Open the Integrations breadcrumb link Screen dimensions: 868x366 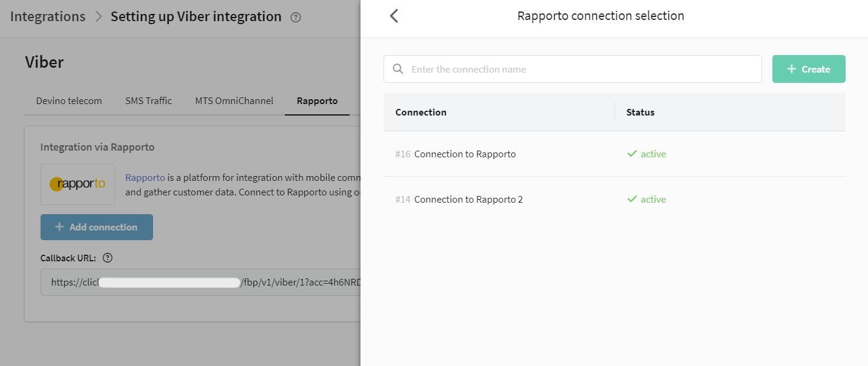(48, 16)
